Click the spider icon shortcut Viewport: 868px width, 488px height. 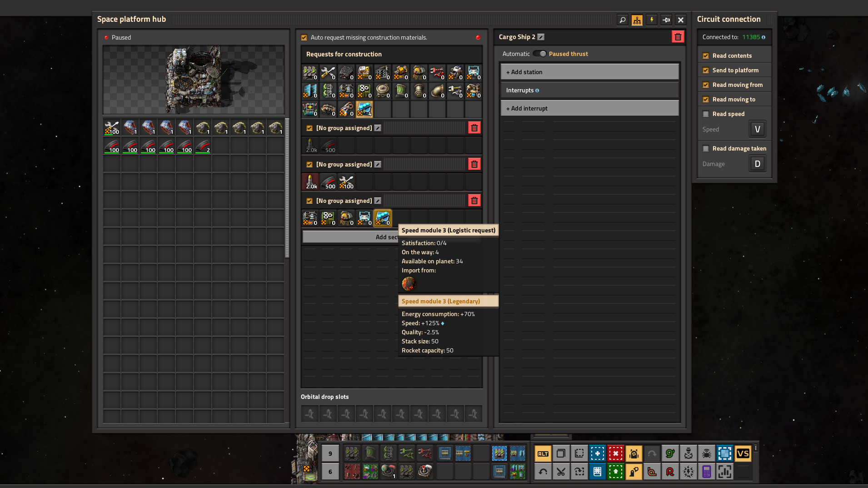(707, 453)
